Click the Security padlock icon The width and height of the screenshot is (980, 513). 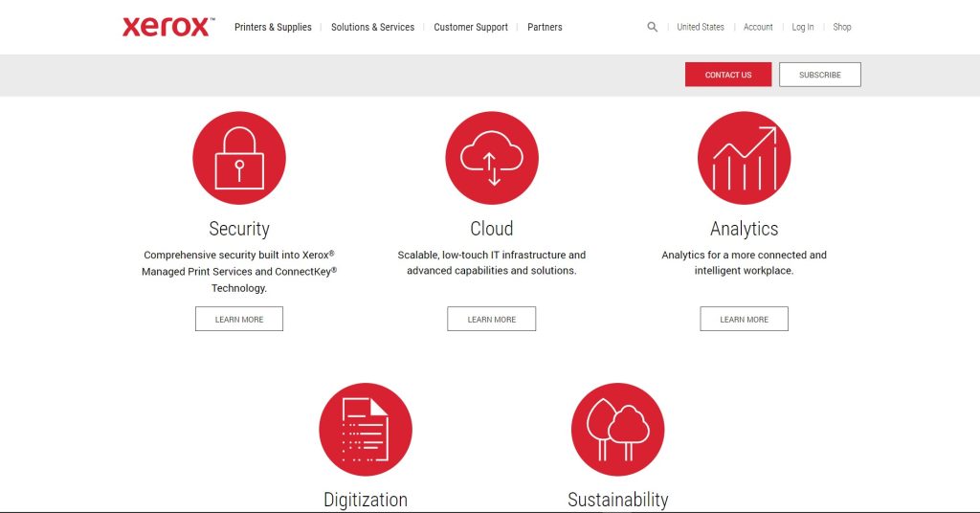coord(239,158)
